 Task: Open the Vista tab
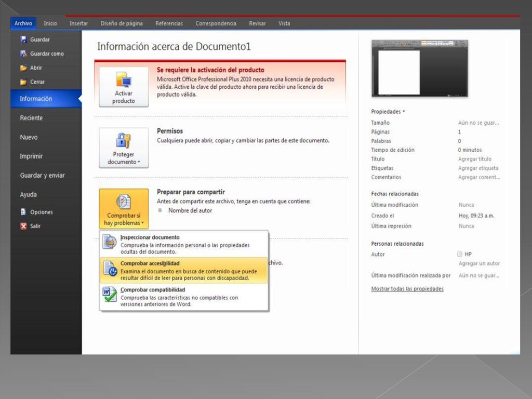pos(284,23)
